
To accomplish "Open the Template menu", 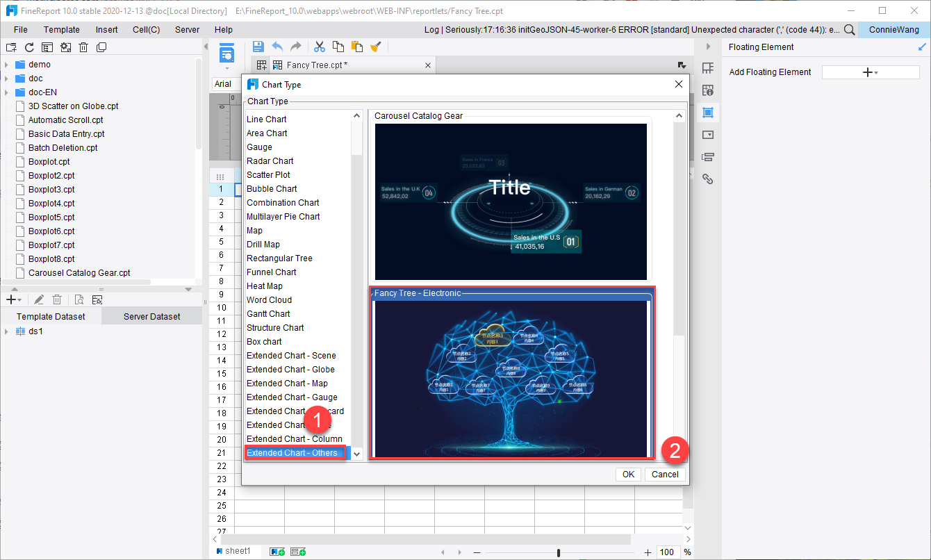I will 61,30.
